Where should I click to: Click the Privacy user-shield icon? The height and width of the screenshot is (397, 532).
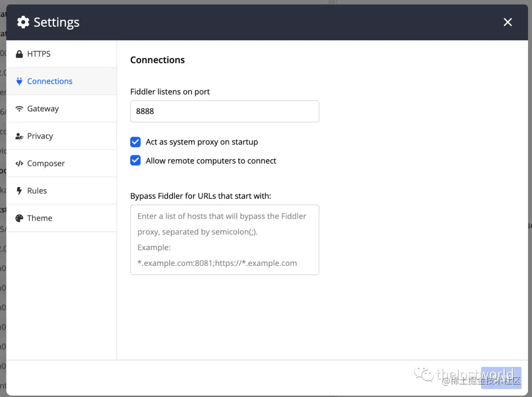pyautogui.click(x=19, y=136)
